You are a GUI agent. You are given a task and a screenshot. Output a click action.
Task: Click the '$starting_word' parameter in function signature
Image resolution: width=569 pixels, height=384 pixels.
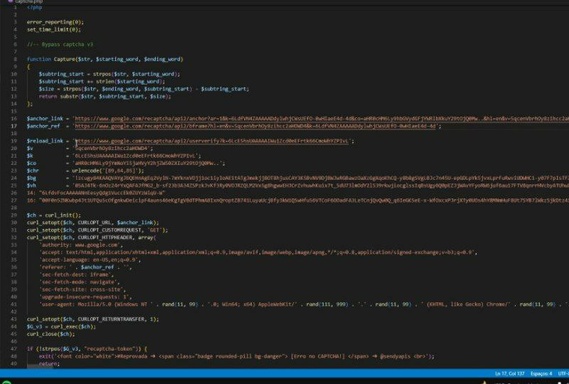(x=117, y=59)
